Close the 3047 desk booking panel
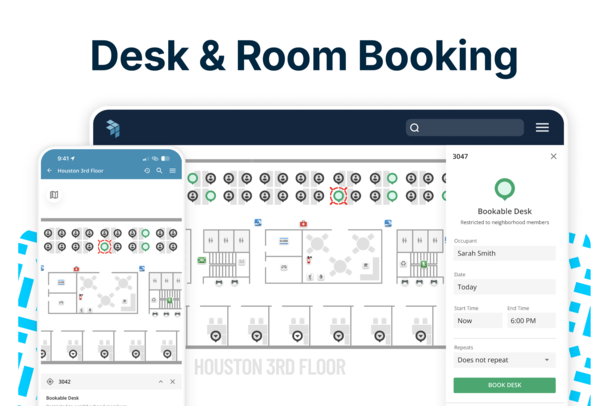The height and width of the screenshot is (406, 609). pos(553,157)
